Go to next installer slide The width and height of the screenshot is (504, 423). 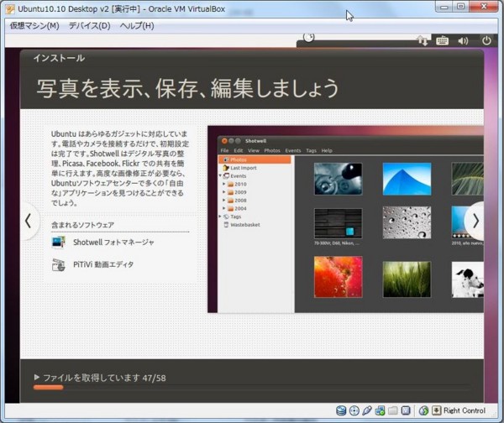475,221
